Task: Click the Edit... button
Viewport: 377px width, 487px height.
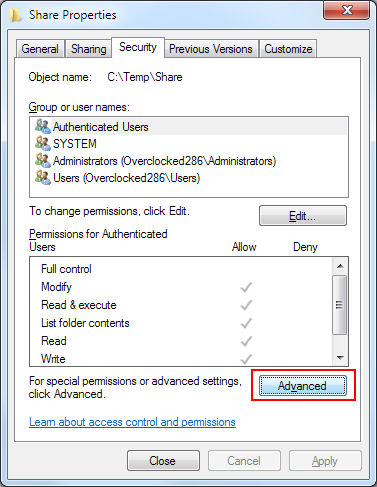Action: tap(303, 216)
